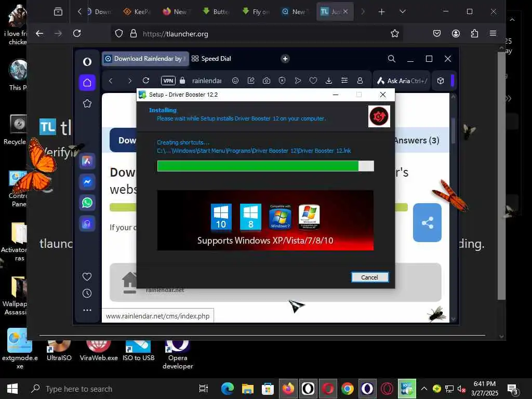Click the send/flow arrow icon in Opera toolbar

[298, 81]
